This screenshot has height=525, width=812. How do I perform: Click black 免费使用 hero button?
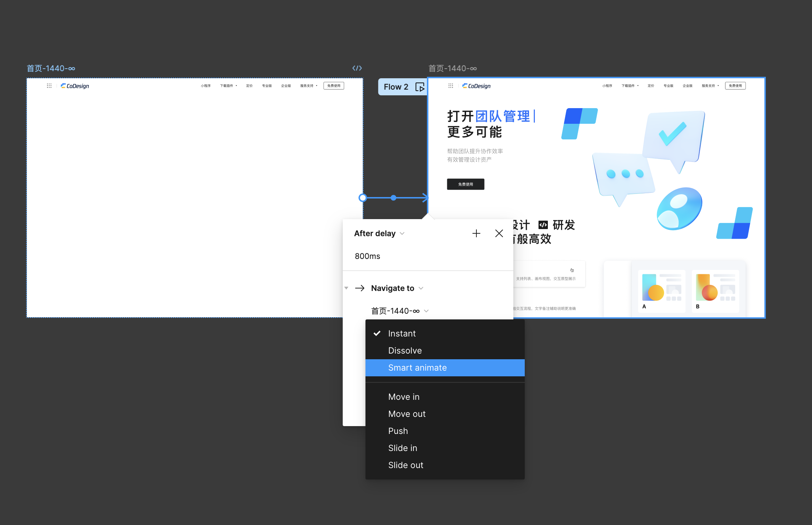pos(466,184)
